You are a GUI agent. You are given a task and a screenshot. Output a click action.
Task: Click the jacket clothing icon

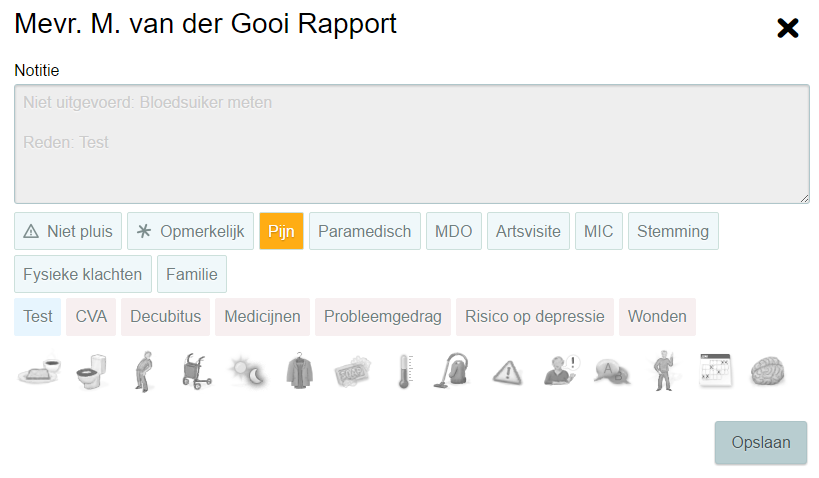tap(299, 371)
